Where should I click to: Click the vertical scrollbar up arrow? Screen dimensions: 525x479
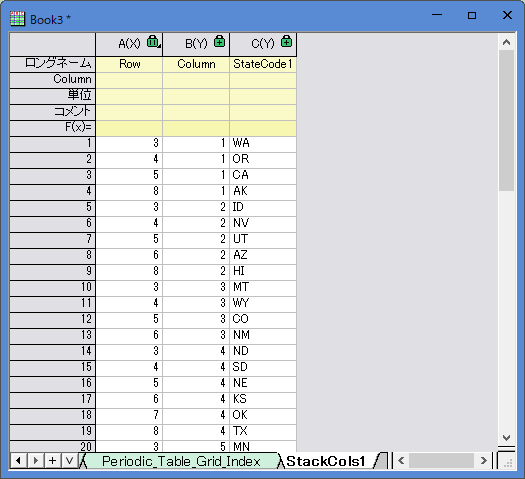pyautogui.click(x=506, y=42)
